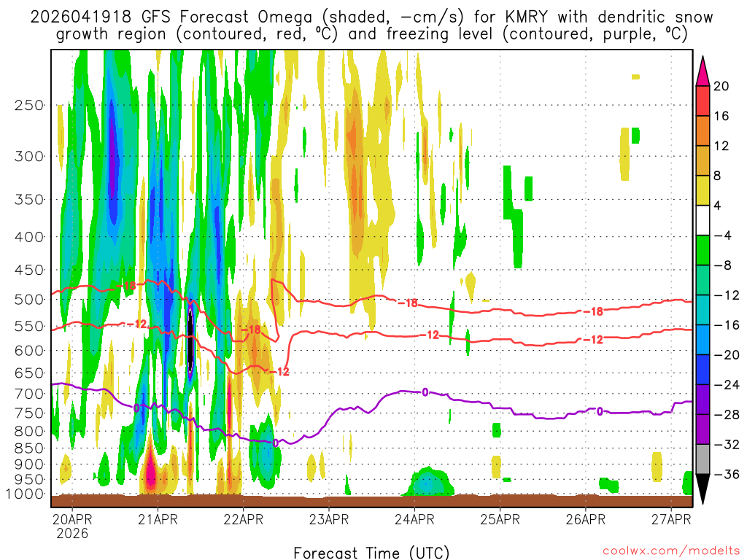This screenshot has width=747, height=560.
Task: Click the colorbar value label -36
Action: coord(726,474)
